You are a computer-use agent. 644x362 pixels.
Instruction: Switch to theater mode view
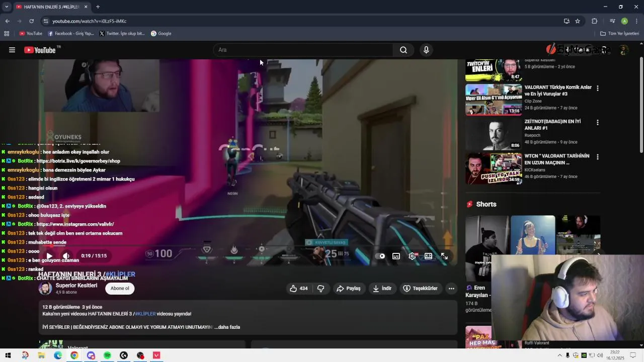(x=428, y=256)
